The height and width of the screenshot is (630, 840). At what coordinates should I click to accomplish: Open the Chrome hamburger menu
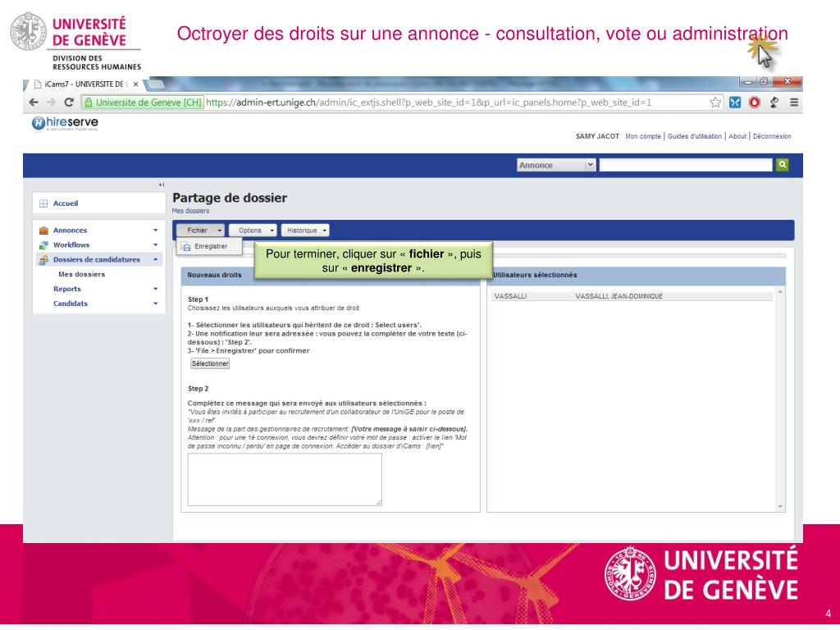point(793,103)
